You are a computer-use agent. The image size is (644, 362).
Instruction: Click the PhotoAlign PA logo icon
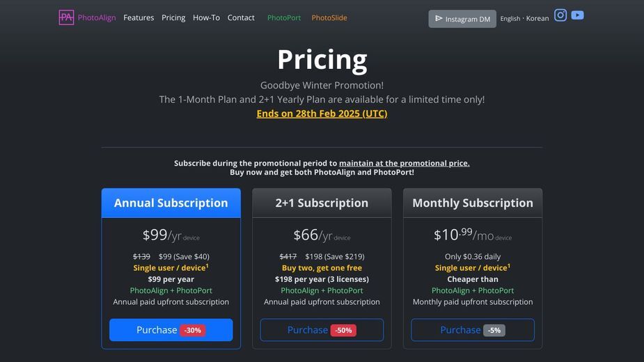[66, 17]
